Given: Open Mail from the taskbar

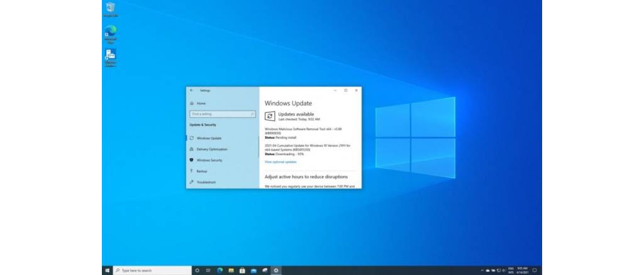Looking at the screenshot, I should (x=253, y=271).
